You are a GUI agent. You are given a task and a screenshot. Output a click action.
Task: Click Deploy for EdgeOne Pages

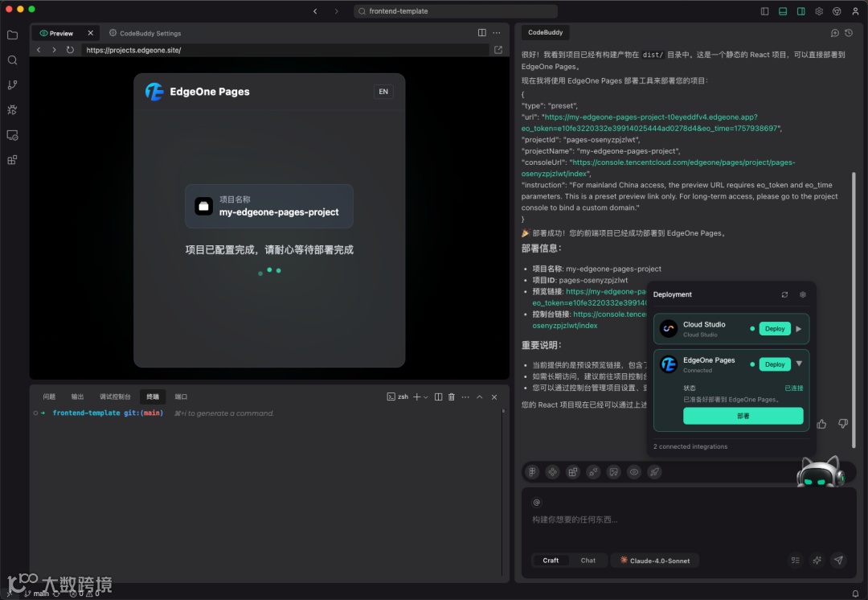click(775, 364)
